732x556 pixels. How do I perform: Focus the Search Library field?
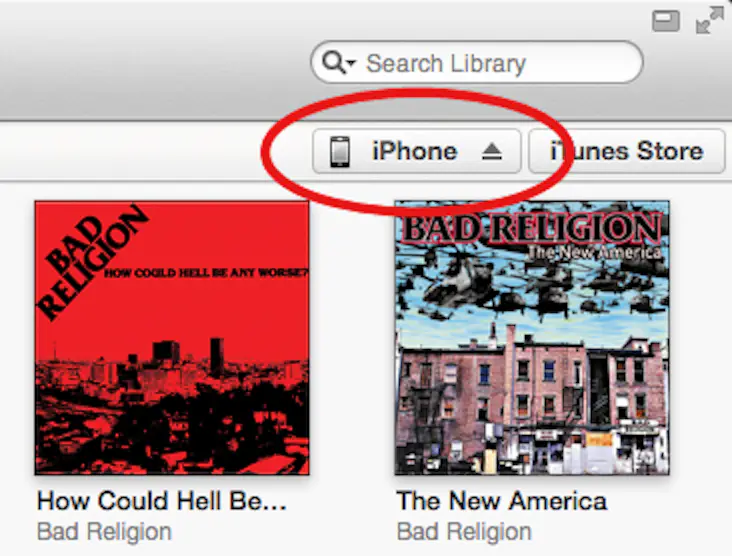tap(477, 63)
